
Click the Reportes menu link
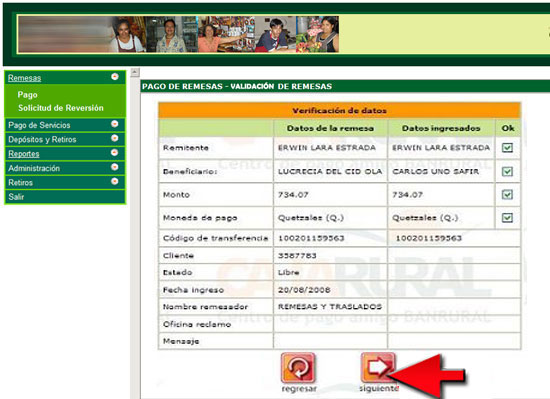click(24, 154)
